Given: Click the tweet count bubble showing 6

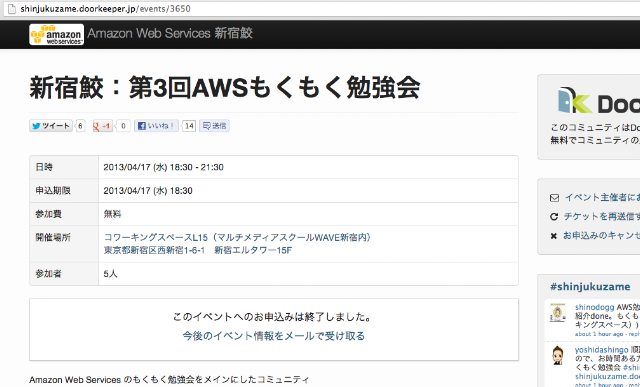Looking at the screenshot, I should (x=80, y=126).
